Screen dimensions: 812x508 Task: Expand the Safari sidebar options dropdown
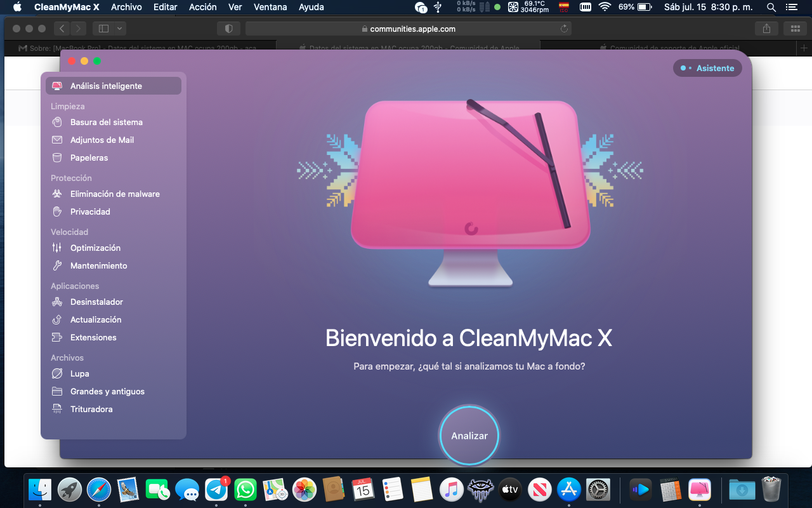point(120,29)
